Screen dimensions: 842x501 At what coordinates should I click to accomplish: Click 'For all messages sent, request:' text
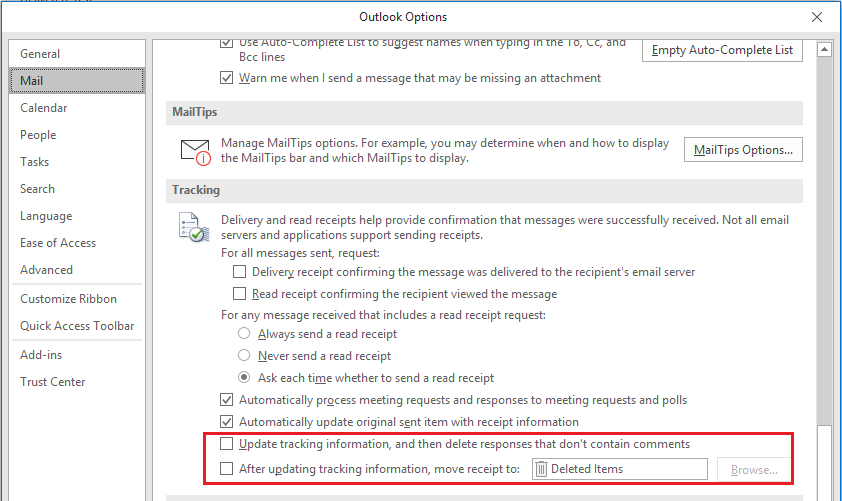click(300, 253)
